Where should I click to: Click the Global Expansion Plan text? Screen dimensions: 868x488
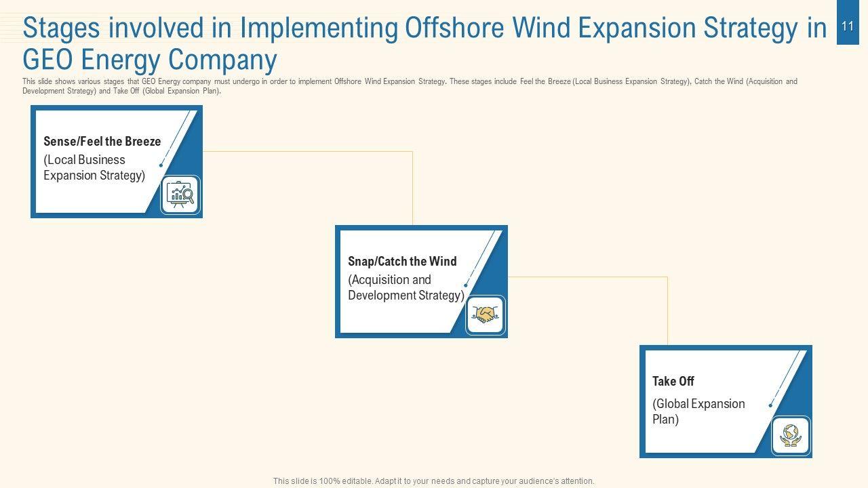[698, 411]
